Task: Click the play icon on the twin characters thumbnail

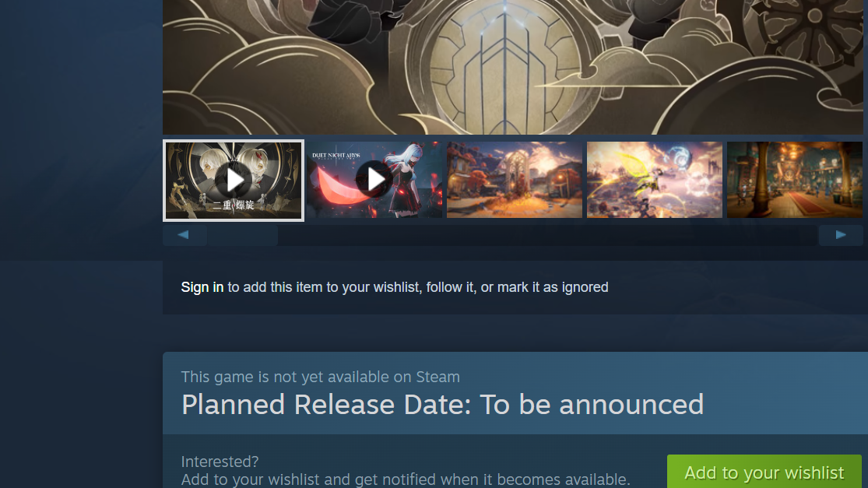Action: 233,180
